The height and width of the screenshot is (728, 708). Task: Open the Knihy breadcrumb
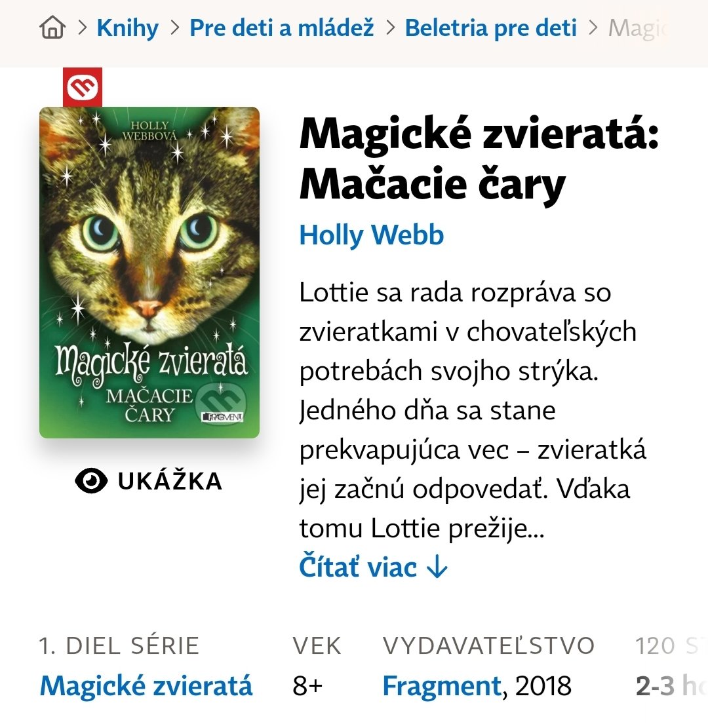(x=127, y=28)
